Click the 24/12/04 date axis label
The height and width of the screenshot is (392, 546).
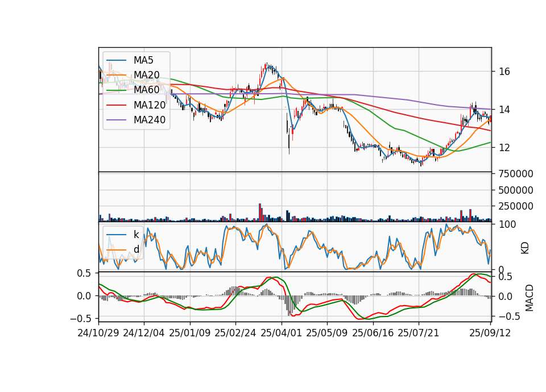(144, 333)
